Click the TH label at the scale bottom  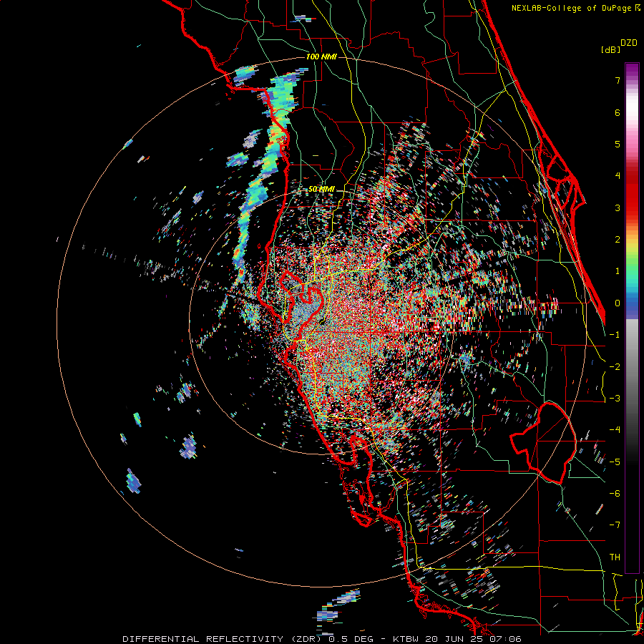[x=615, y=557]
